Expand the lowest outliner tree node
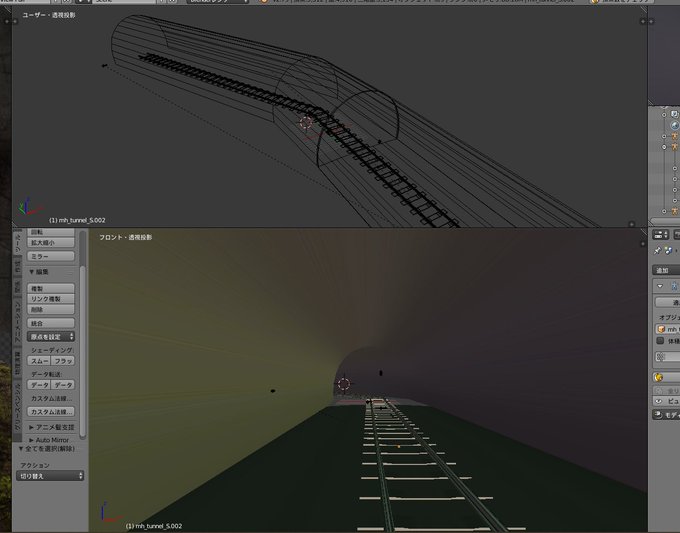This screenshot has width=680, height=533. point(664,211)
